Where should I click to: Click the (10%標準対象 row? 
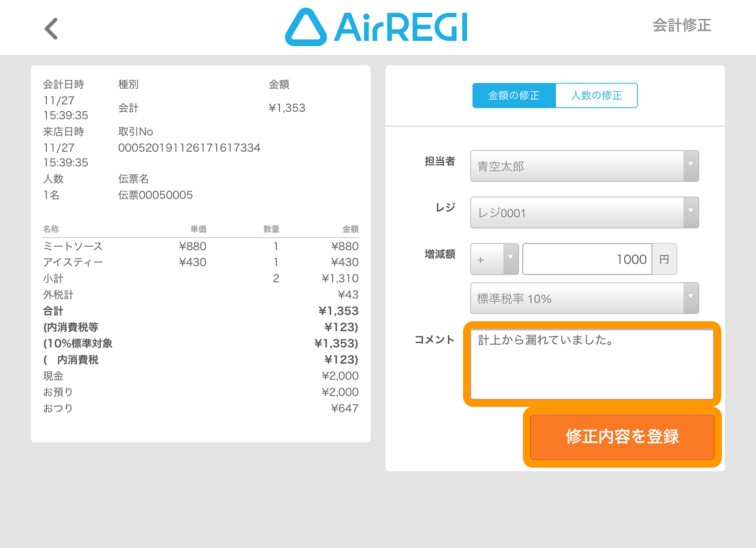201,343
